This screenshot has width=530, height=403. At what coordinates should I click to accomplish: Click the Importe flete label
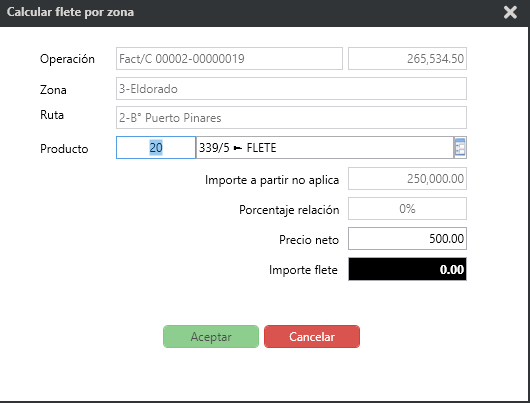(x=303, y=270)
